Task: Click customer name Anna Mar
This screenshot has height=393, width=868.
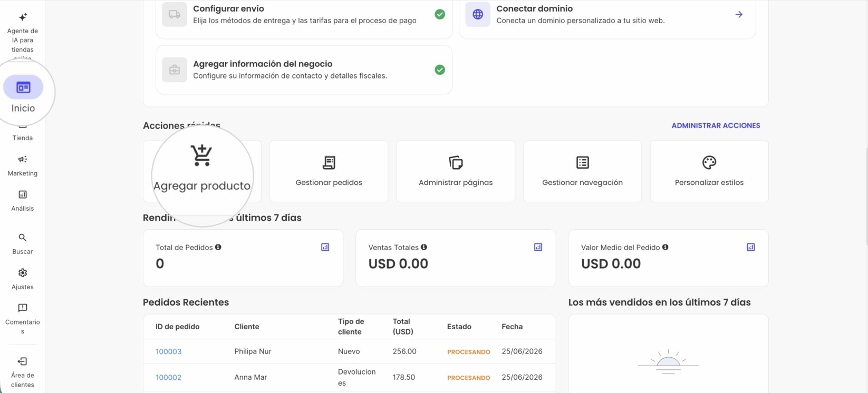Action: pos(250,377)
